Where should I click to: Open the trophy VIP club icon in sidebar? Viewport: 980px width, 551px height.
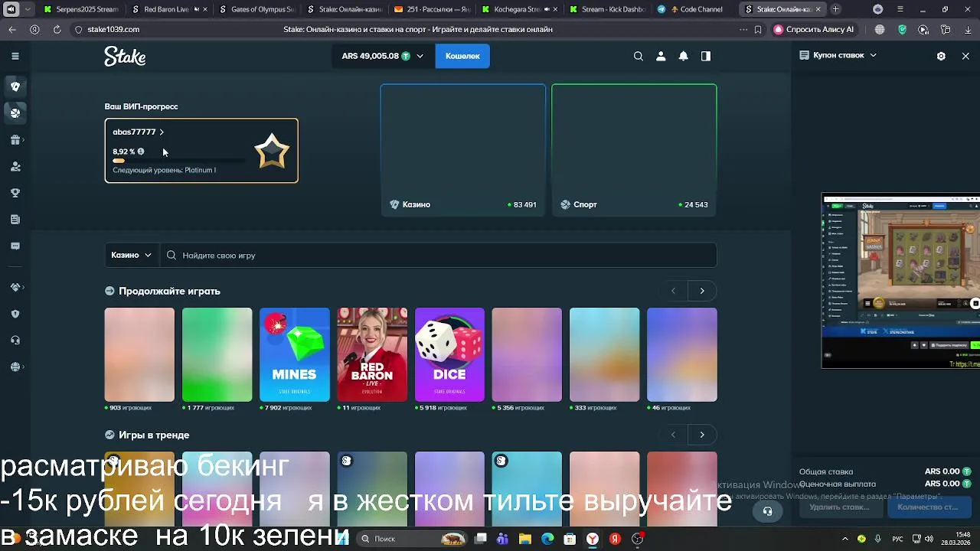click(15, 193)
